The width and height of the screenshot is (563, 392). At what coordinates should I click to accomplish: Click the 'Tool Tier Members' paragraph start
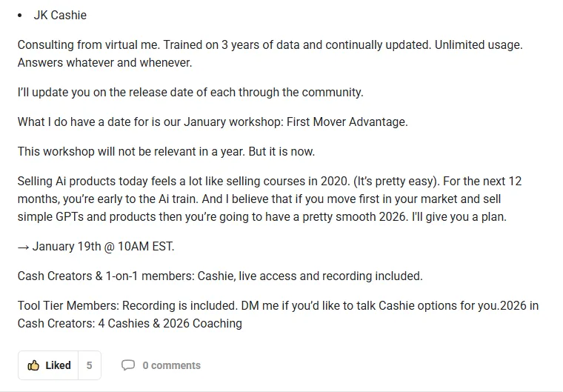point(68,305)
